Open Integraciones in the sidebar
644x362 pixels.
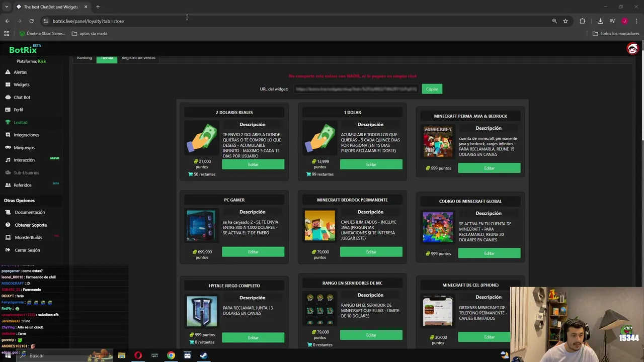tap(26, 135)
